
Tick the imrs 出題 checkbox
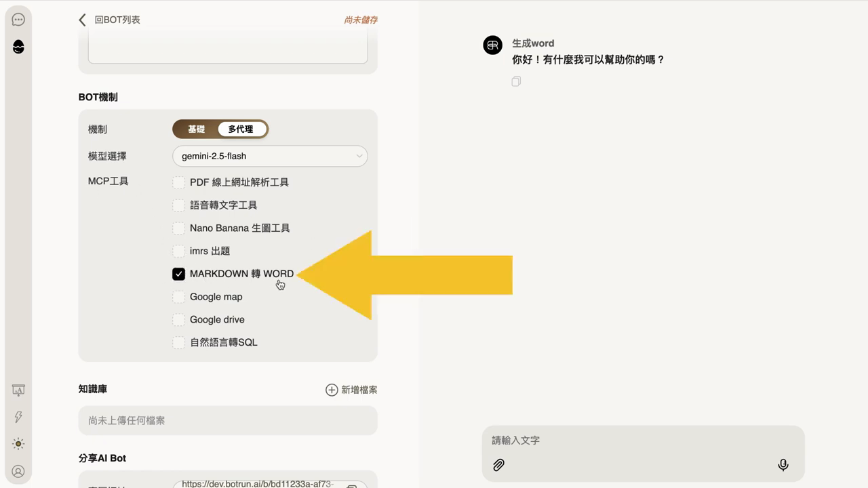[x=178, y=251]
